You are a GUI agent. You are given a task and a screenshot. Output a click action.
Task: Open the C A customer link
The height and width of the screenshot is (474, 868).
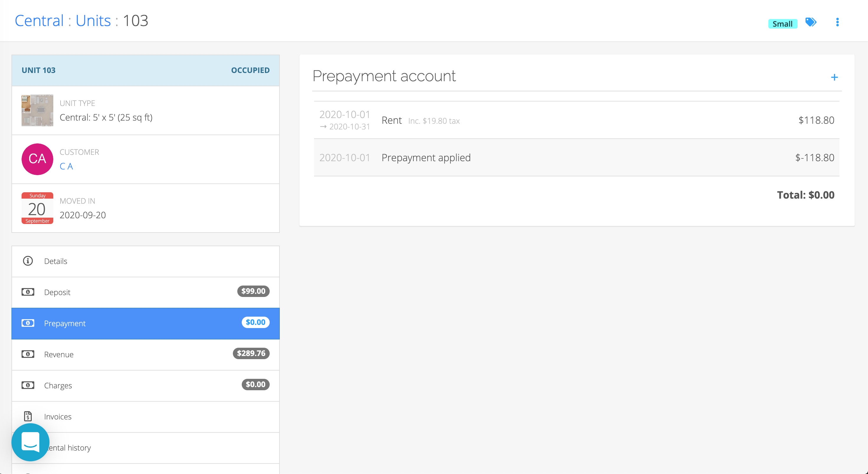pyautogui.click(x=66, y=167)
